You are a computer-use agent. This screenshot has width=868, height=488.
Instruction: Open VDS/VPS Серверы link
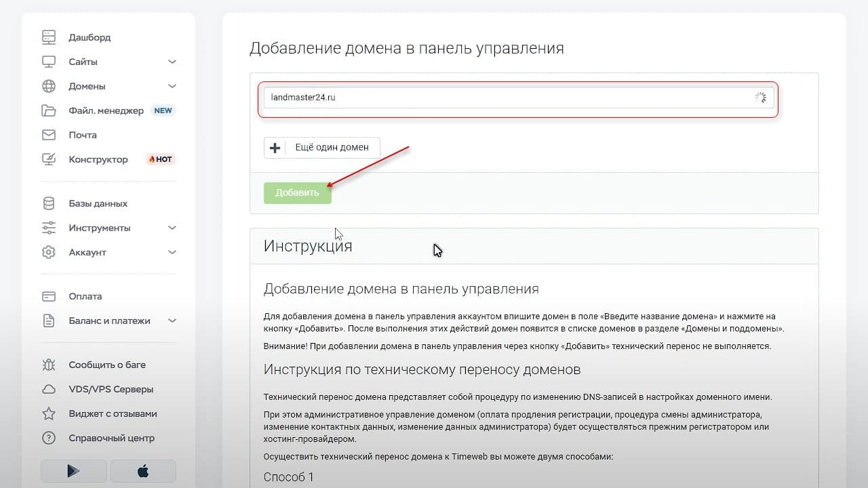(111, 389)
